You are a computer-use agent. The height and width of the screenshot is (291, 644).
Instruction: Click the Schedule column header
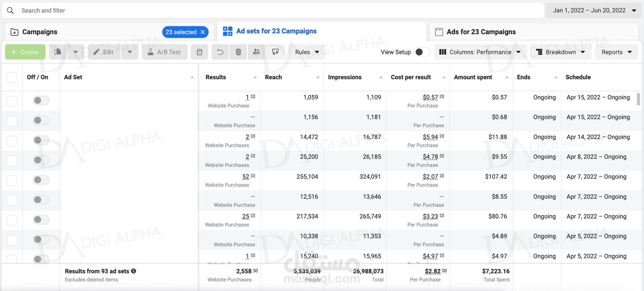(578, 77)
